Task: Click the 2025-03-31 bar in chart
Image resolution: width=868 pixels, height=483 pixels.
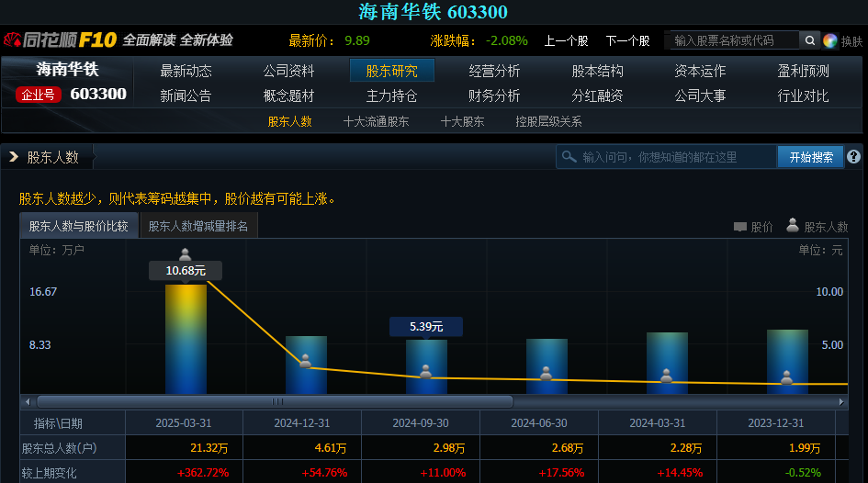Action: [x=186, y=339]
